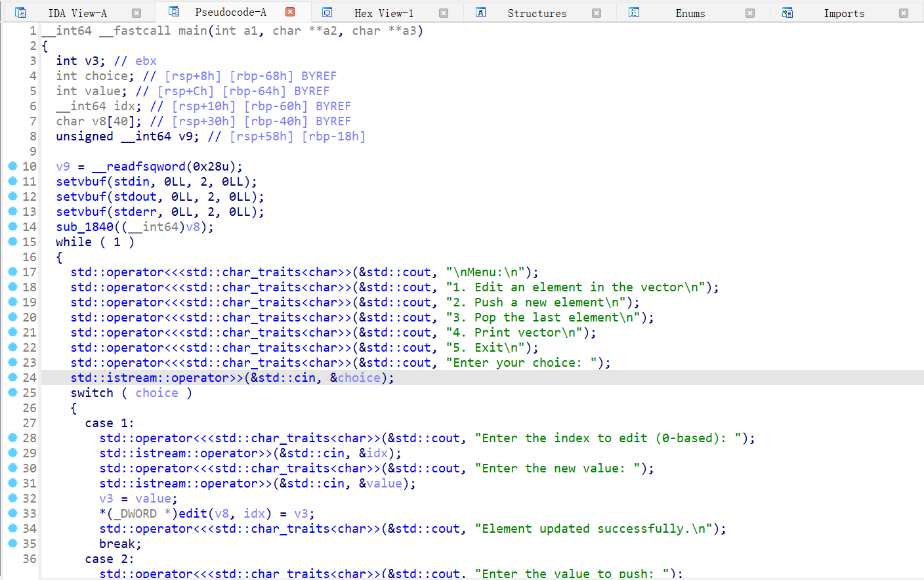Image resolution: width=924 pixels, height=580 pixels.
Task: Switch to the Hex View-1 tab
Action: point(384,13)
